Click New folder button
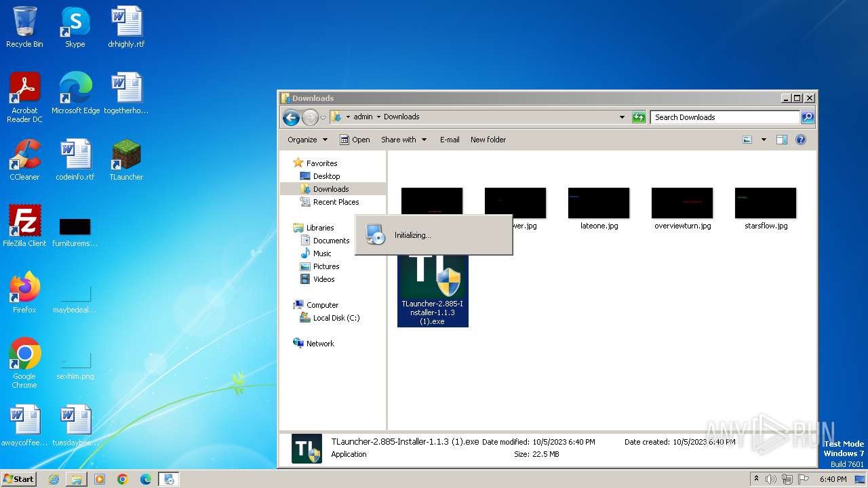Image resolution: width=868 pixels, height=488 pixels. (x=488, y=140)
